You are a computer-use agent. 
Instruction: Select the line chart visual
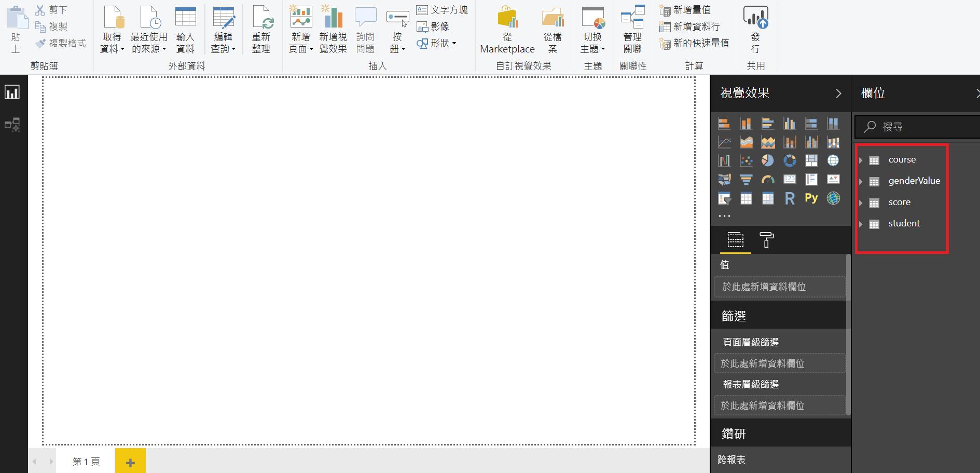724,142
